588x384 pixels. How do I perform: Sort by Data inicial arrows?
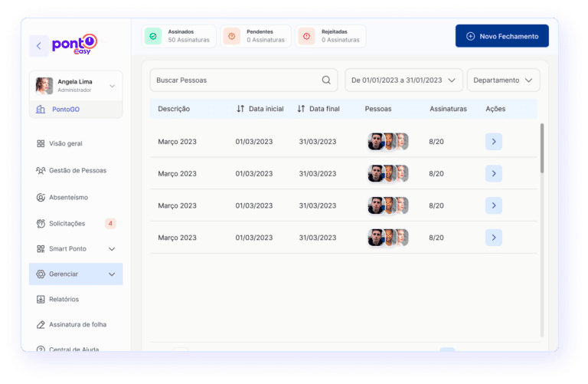pyautogui.click(x=240, y=109)
